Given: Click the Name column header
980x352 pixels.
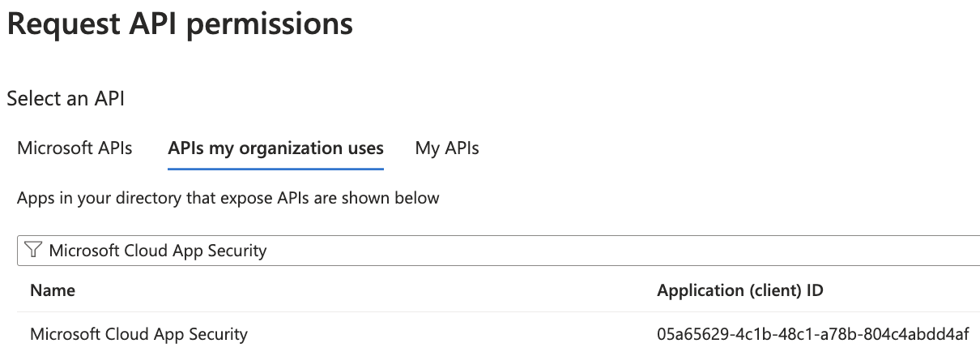Looking at the screenshot, I should point(53,290).
